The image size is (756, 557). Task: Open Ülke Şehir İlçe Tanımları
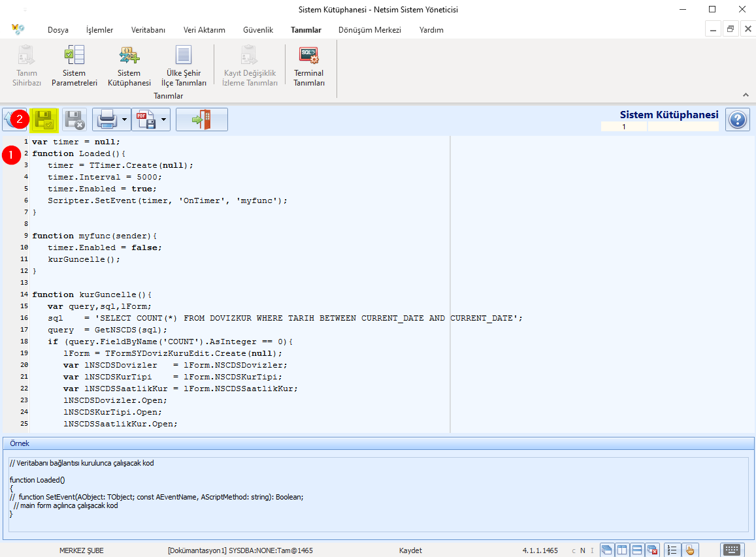[x=184, y=66]
